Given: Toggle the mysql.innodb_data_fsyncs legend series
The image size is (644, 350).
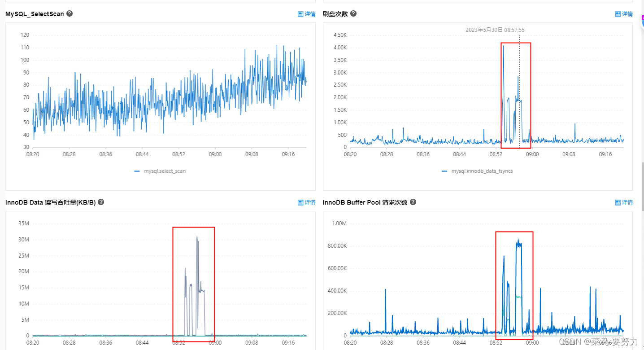Looking at the screenshot, I should [477, 171].
